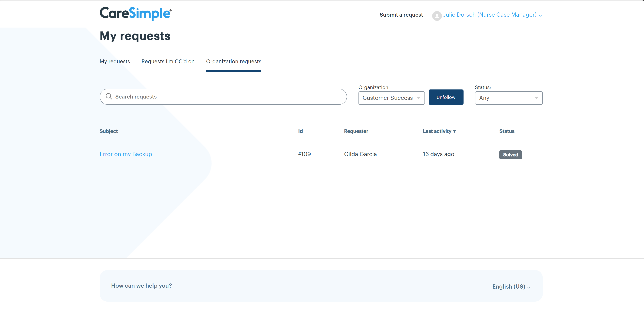The height and width of the screenshot is (315, 644).
Task: Switch to the My requests tab
Action: pos(115,61)
